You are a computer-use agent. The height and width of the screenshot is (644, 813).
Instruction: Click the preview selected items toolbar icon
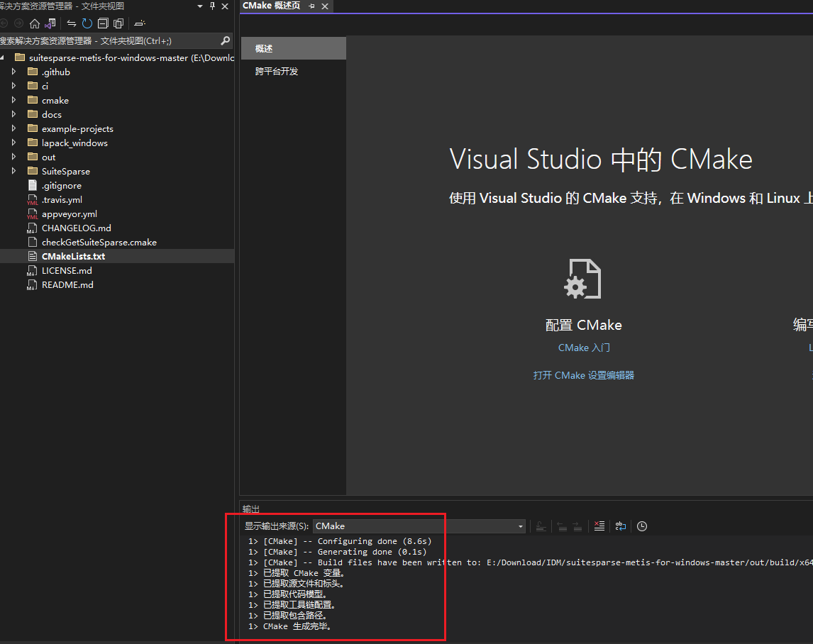140,23
